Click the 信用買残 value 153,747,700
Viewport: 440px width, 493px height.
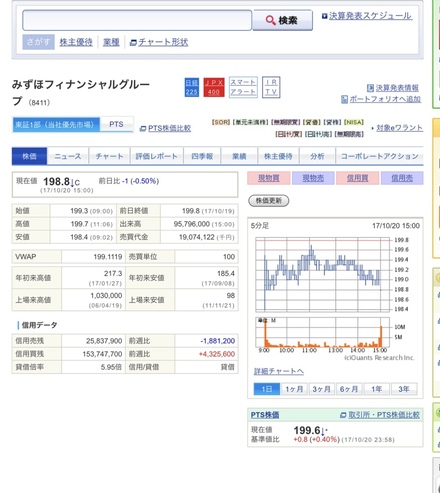[102, 354]
